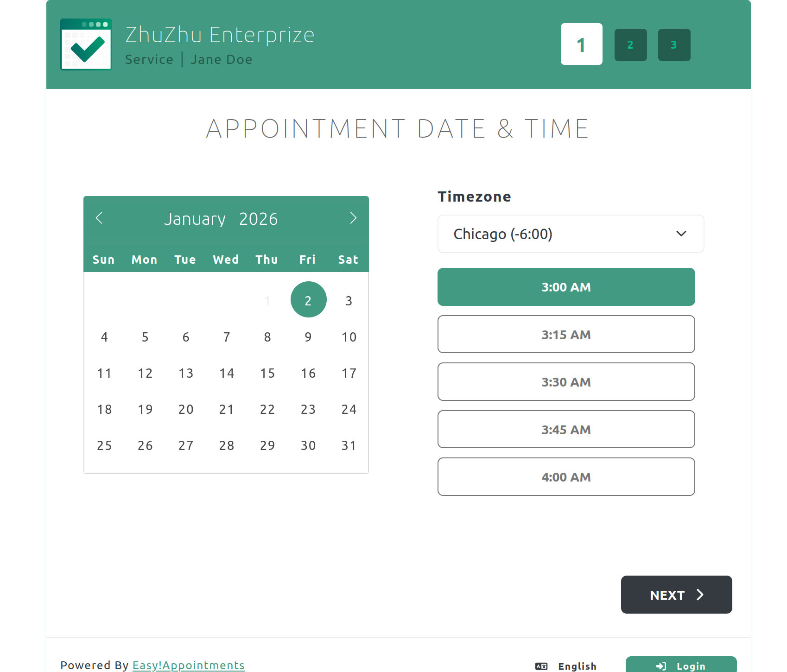Jump to wizard step 3
The image size is (787, 672).
(x=674, y=45)
